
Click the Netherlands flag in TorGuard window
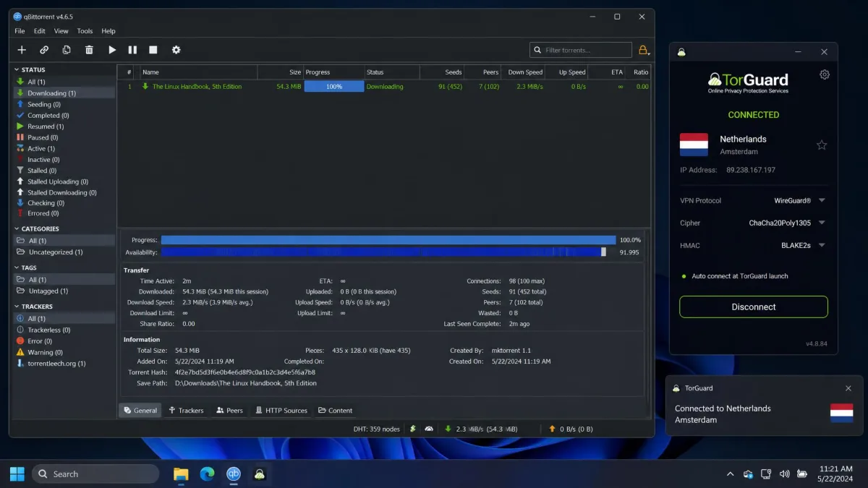(x=694, y=145)
